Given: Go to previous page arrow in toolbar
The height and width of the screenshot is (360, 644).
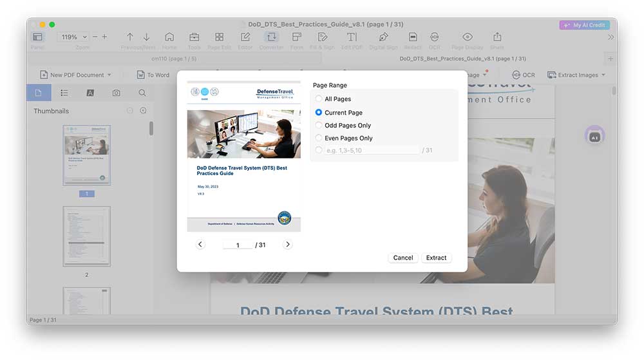Looking at the screenshot, I should (130, 37).
